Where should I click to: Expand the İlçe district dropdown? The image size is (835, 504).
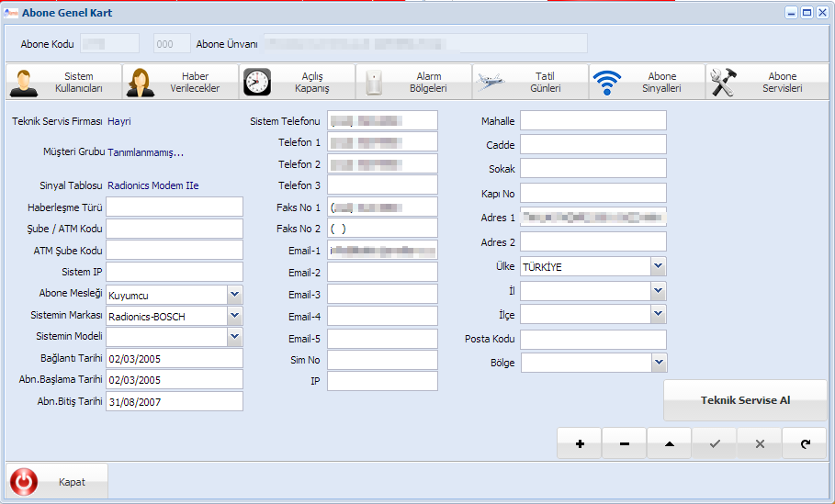659,314
